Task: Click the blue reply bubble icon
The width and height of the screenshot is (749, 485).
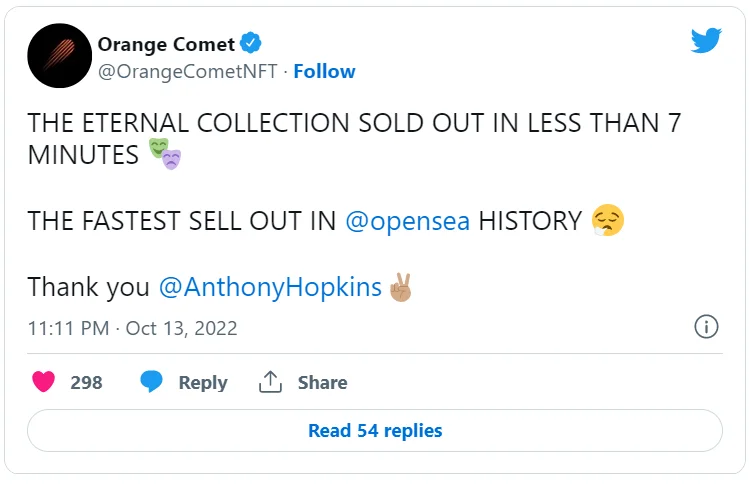Action: tap(152, 382)
